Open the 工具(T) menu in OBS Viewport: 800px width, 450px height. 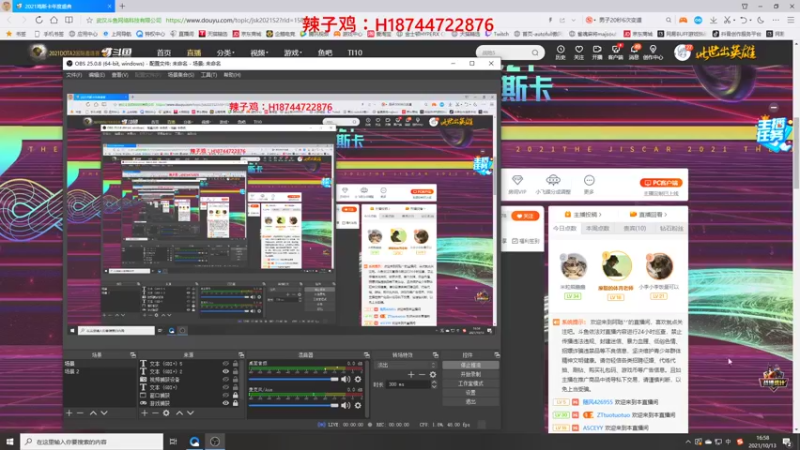pos(209,75)
